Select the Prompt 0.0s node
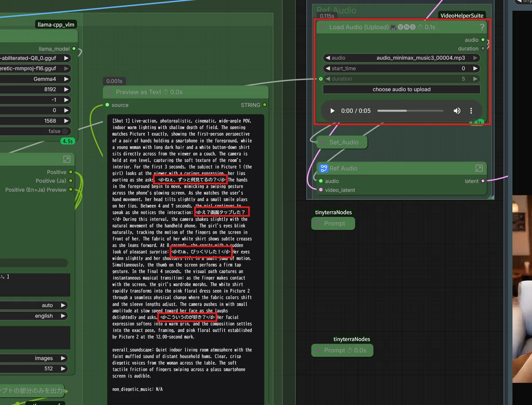This screenshot has height=405, width=532. click(x=342, y=350)
